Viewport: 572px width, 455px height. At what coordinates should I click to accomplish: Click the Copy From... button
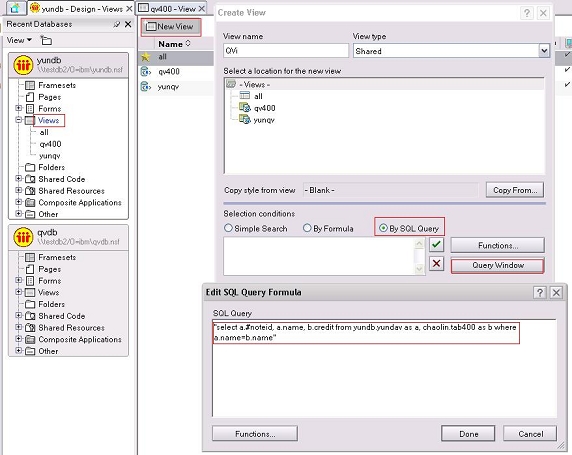coord(515,190)
